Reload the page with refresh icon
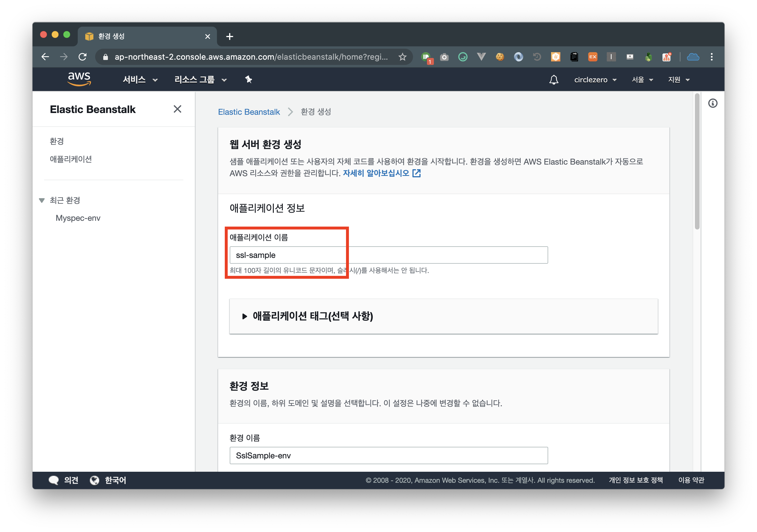757x532 pixels. (x=83, y=57)
